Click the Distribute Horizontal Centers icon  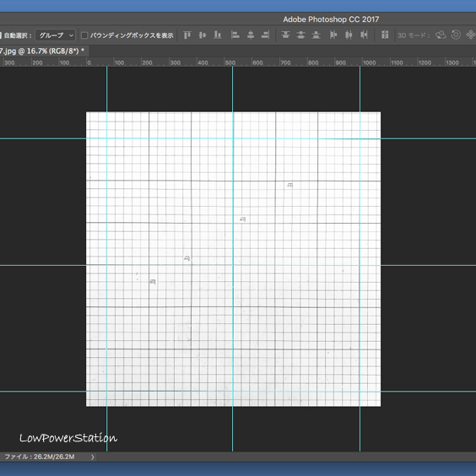click(349, 35)
